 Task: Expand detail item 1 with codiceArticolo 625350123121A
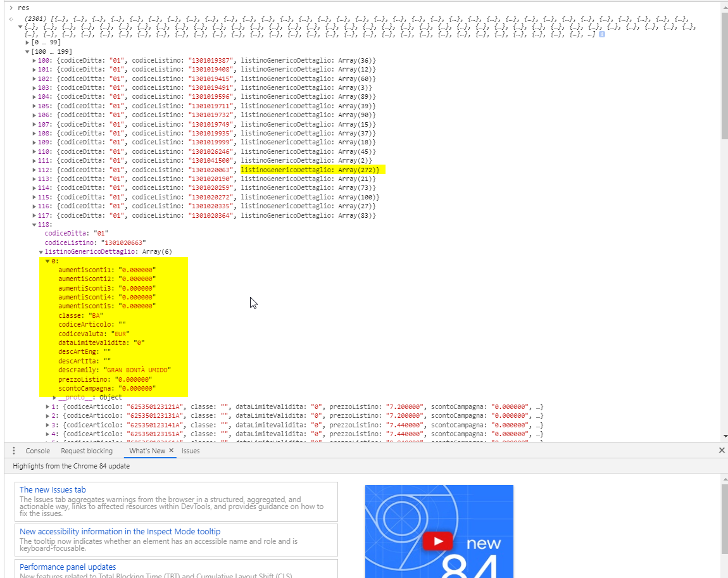47,406
